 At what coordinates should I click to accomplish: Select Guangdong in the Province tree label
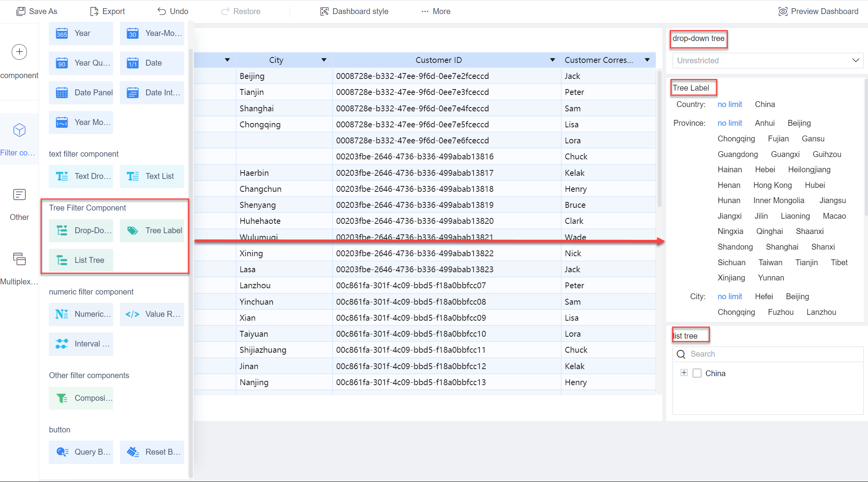(738, 154)
